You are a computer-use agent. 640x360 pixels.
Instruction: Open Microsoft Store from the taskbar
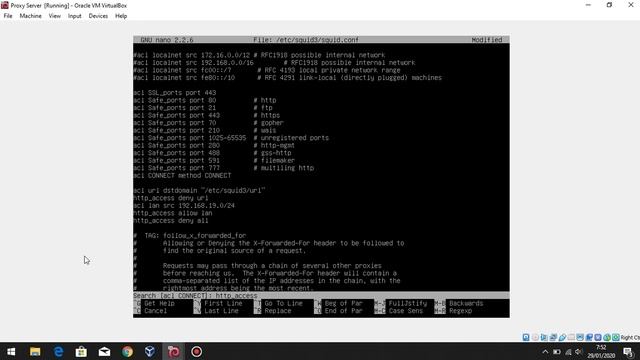(x=81, y=351)
